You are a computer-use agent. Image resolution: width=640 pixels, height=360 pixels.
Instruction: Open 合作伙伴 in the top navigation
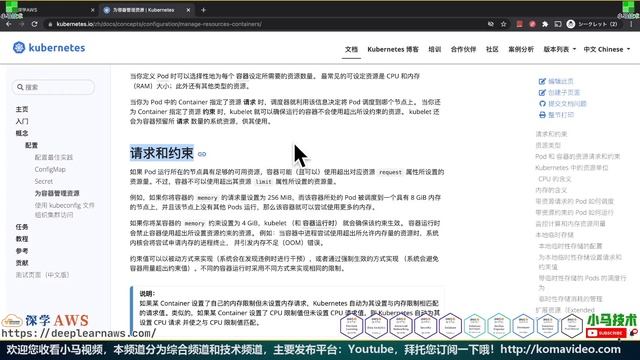[463, 49]
